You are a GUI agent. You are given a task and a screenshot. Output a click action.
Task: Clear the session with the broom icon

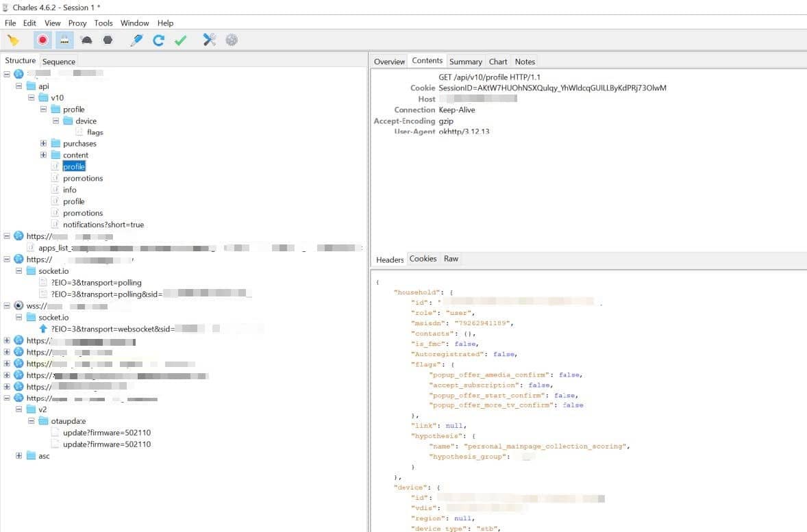(14, 40)
